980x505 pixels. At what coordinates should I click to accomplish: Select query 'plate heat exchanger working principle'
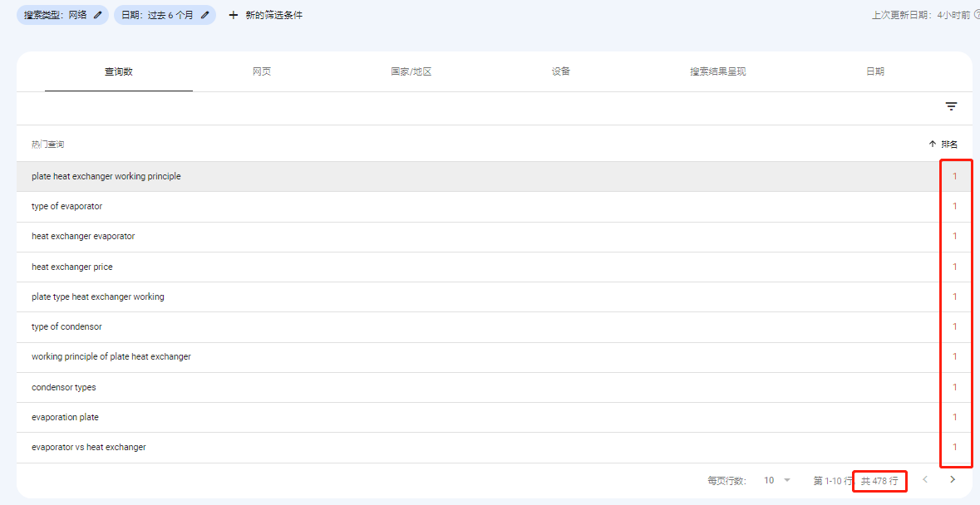pos(106,176)
